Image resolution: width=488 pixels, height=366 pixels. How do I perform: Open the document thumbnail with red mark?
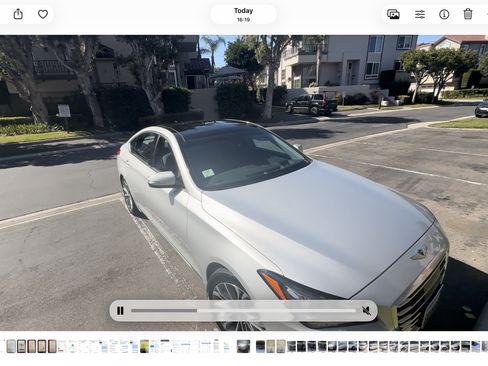pyautogui.click(x=62, y=346)
